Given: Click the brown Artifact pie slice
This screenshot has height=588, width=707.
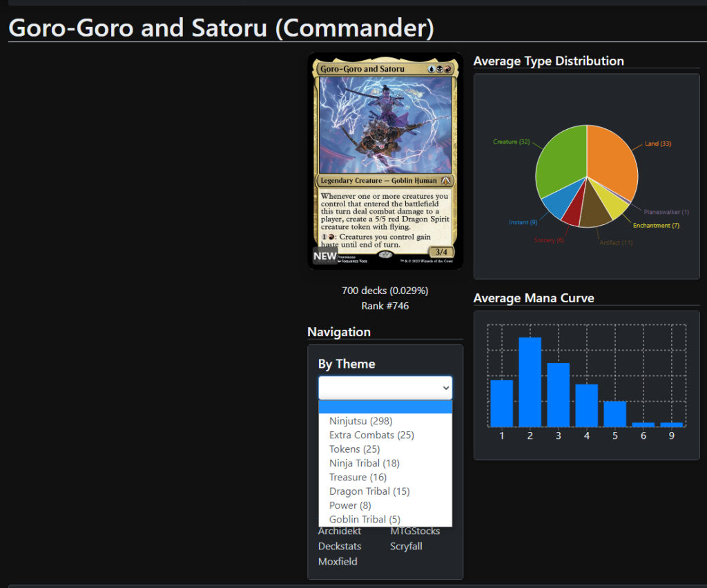Looking at the screenshot, I should click(x=593, y=212).
